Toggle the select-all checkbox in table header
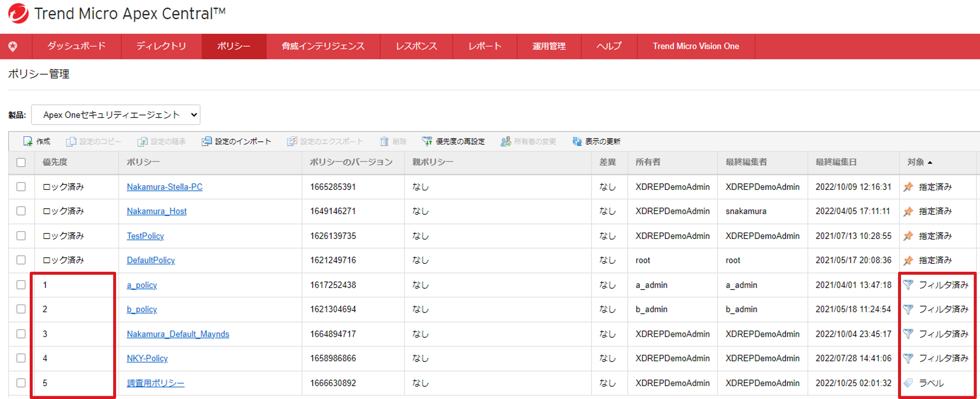This screenshot has height=399, width=980. 21,162
